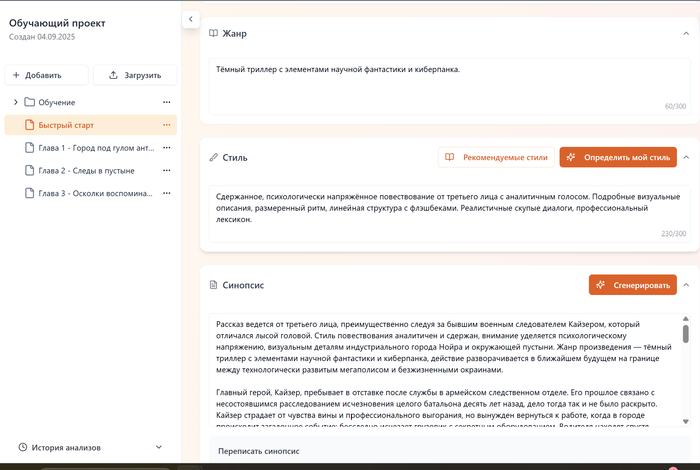
Task: Collapse the Жанр section
Action: point(686,33)
